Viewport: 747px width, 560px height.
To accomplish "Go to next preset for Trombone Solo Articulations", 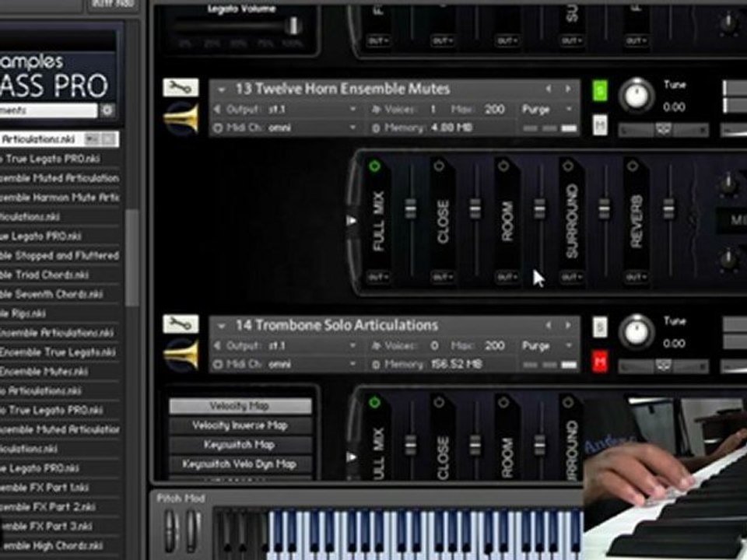I will coord(568,325).
